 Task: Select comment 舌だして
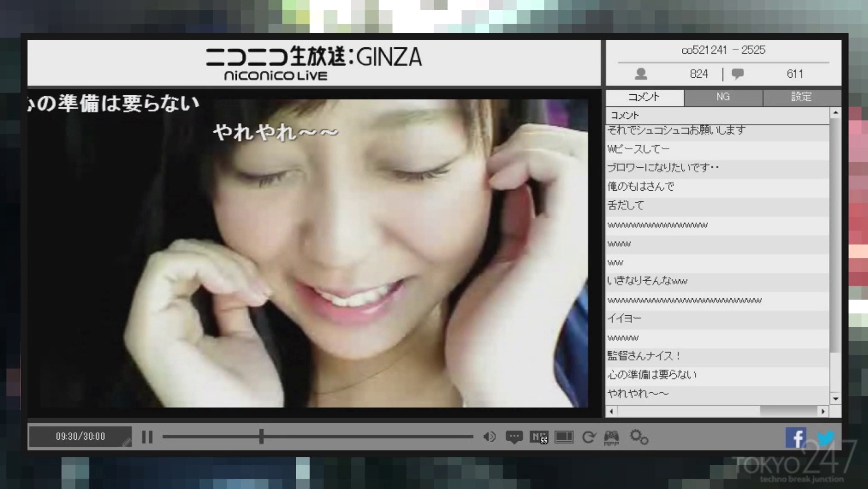(718, 206)
